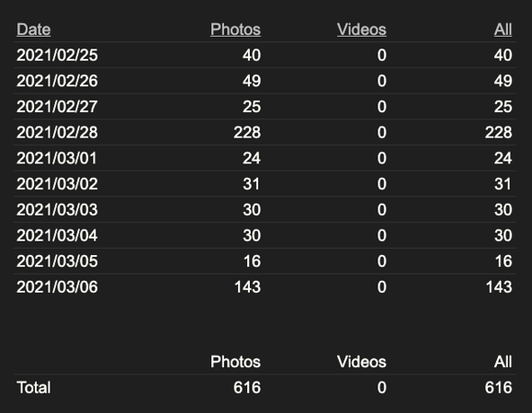This screenshot has width=532, height=413.
Task: Sort table by Photos column header
Action: coord(235,29)
